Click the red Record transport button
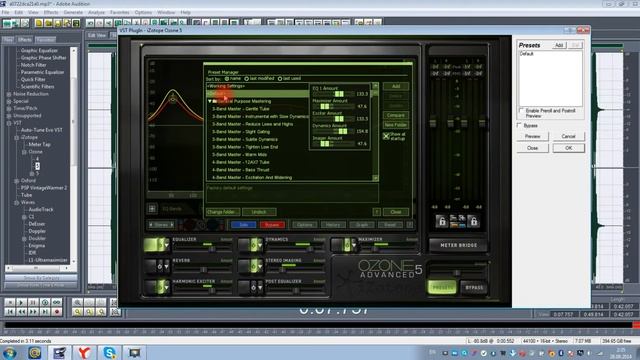The image size is (640, 360). (57, 312)
